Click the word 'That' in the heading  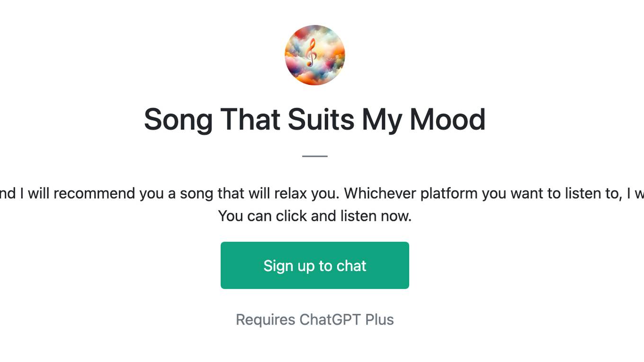[x=250, y=119]
